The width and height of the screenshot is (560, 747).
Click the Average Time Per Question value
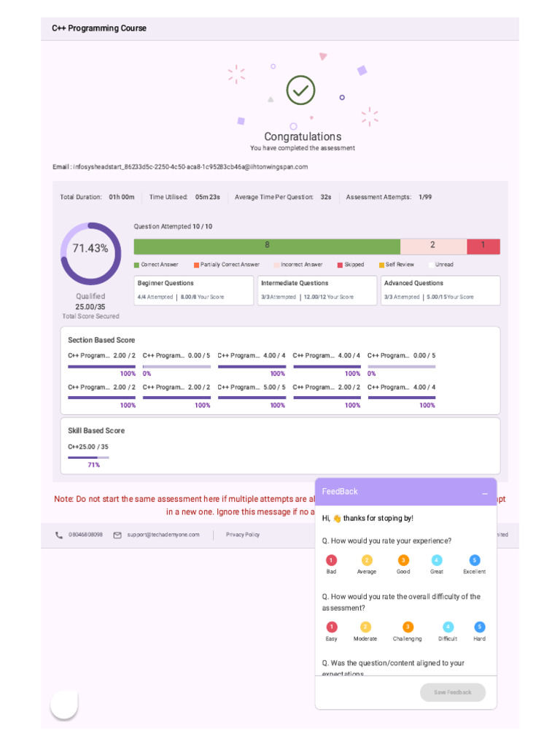[x=326, y=197]
